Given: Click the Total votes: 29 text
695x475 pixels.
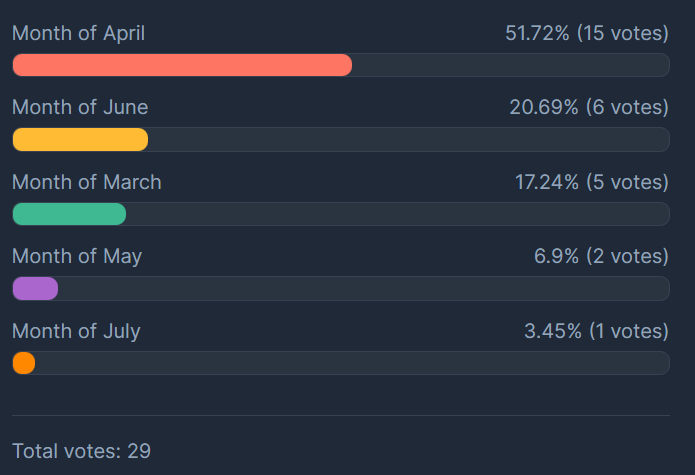Looking at the screenshot, I should click(81, 451).
